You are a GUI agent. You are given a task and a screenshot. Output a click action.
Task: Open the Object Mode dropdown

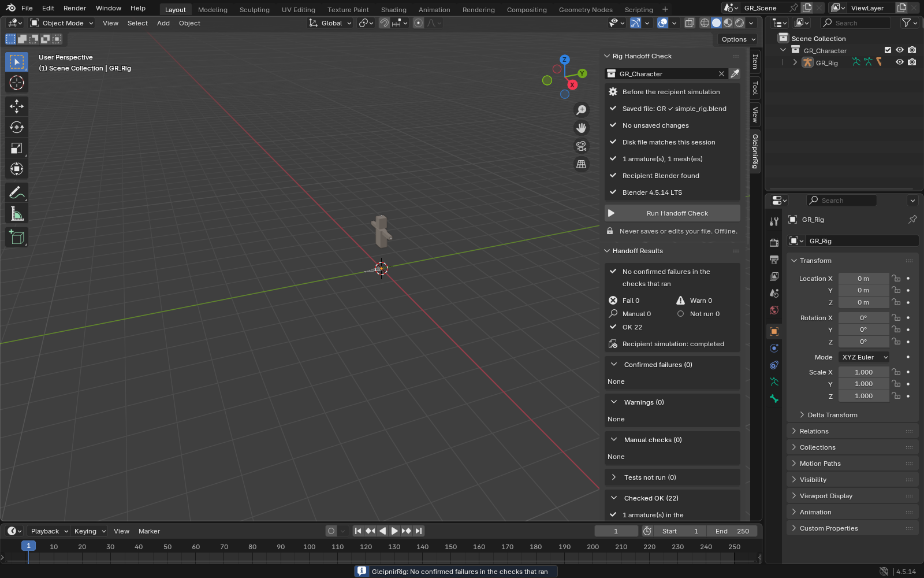tap(62, 23)
